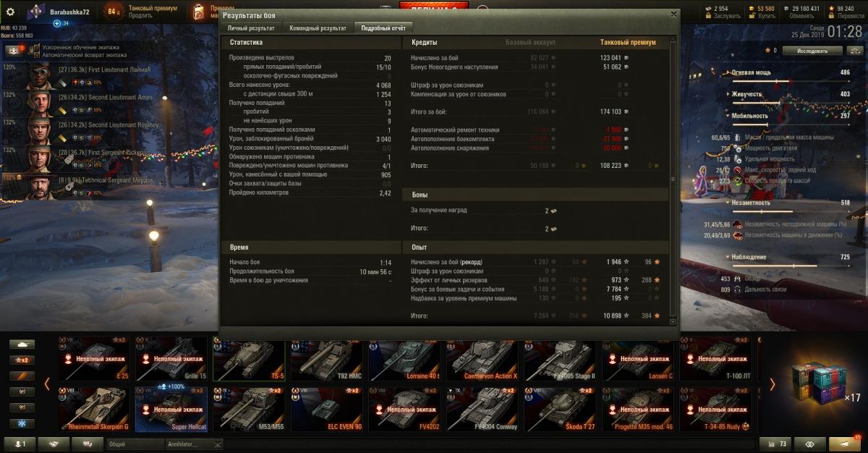Toggle the snowflake New Year carousel filter
The height and width of the screenshot is (453, 868).
tap(23, 423)
